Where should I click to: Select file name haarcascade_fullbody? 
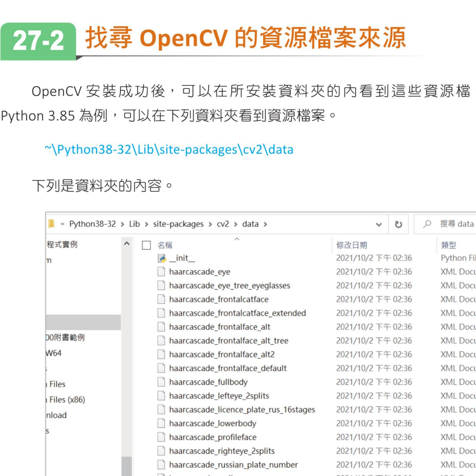(x=208, y=382)
